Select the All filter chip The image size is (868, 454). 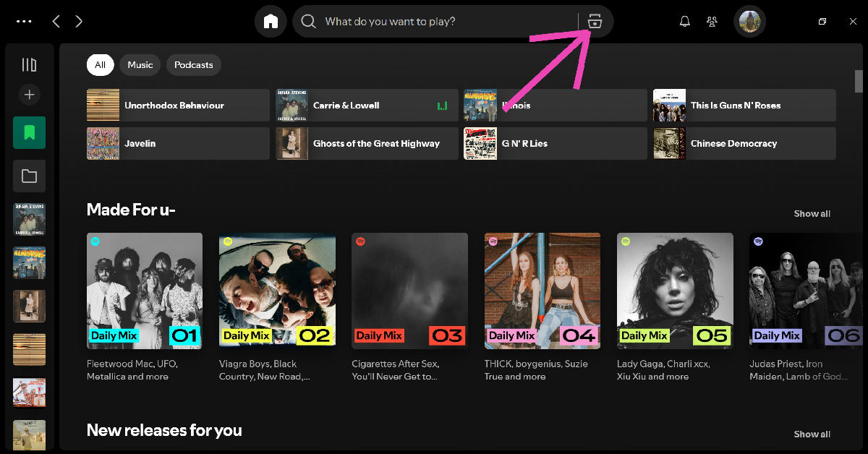click(100, 65)
